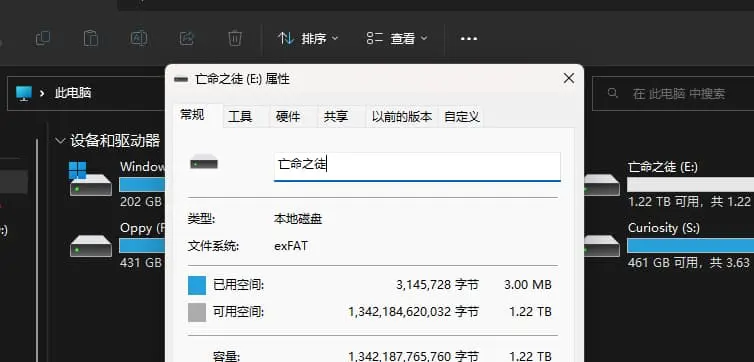The width and height of the screenshot is (754, 362).
Task: Click the drive icon in properties dialog
Action: [x=204, y=163]
